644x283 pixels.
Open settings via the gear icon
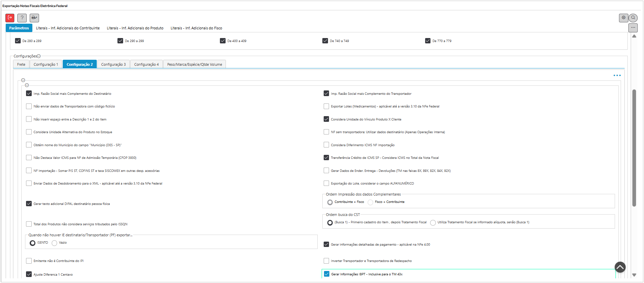(x=623, y=18)
